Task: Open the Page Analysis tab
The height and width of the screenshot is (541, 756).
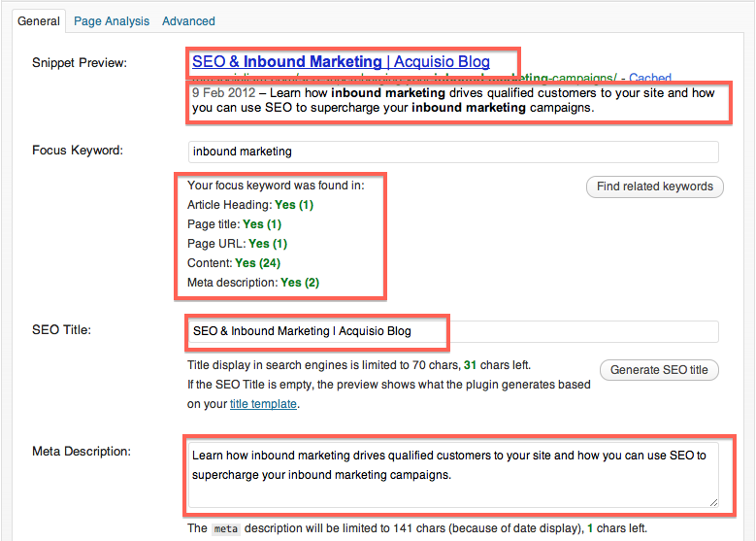Action: coord(112,21)
